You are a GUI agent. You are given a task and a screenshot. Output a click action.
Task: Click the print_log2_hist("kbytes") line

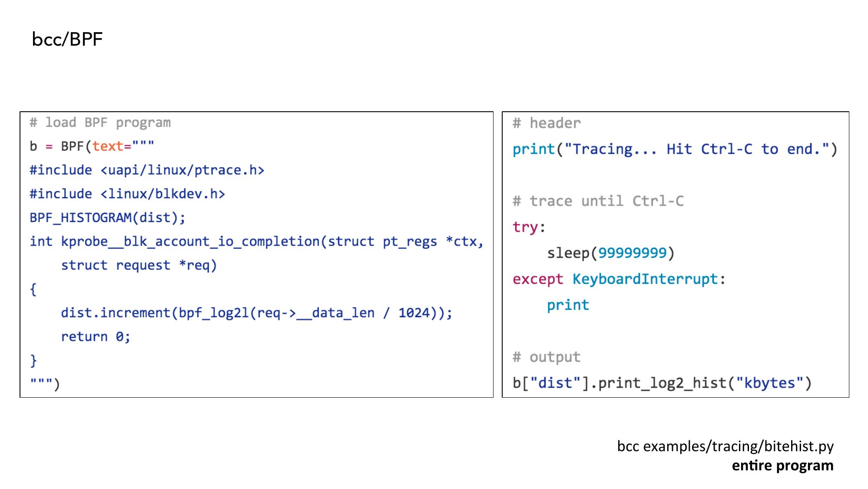tap(662, 383)
